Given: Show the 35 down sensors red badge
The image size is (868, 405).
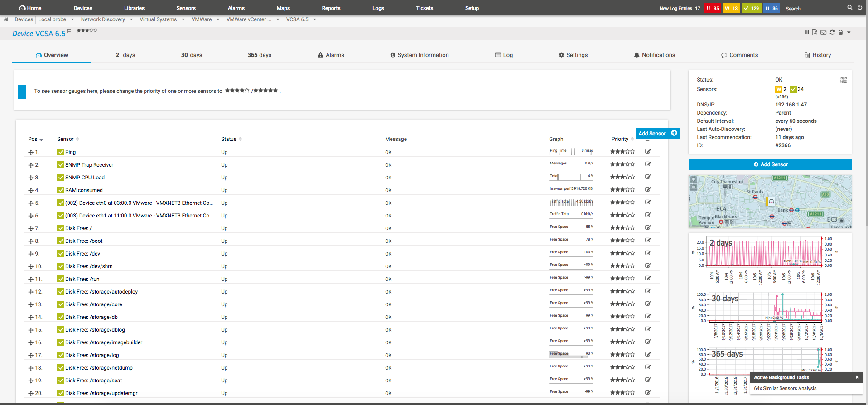Looking at the screenshot, I should click(713, 8).
